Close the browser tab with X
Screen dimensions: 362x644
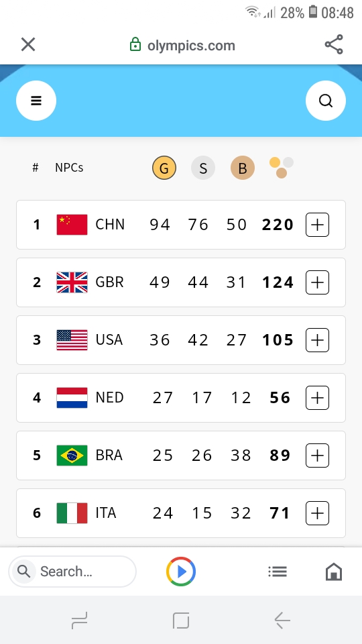coord(28,44)
